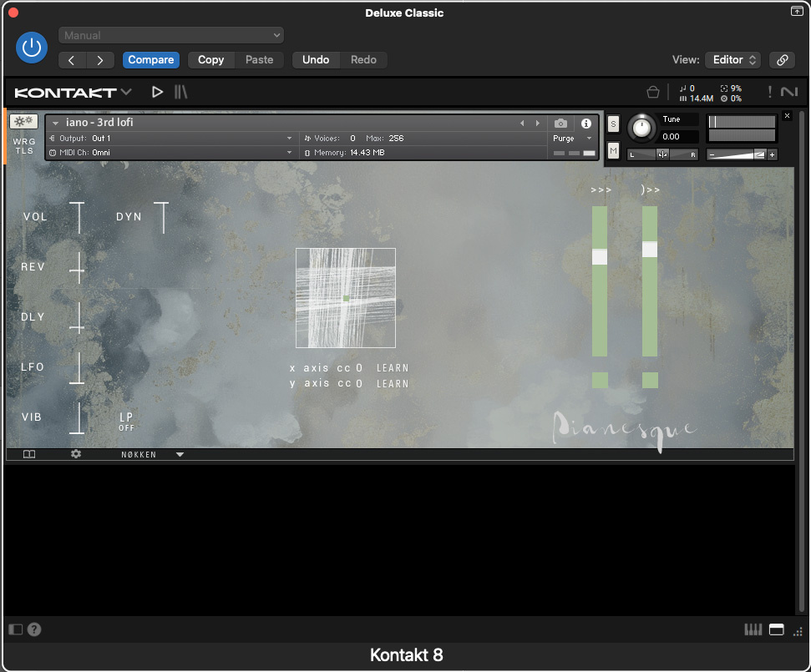Image resolution: width=811 pixels, height=672 pixels.
Task: Click the Kontakt play triangle icon
Action: (x=157, y=92)
